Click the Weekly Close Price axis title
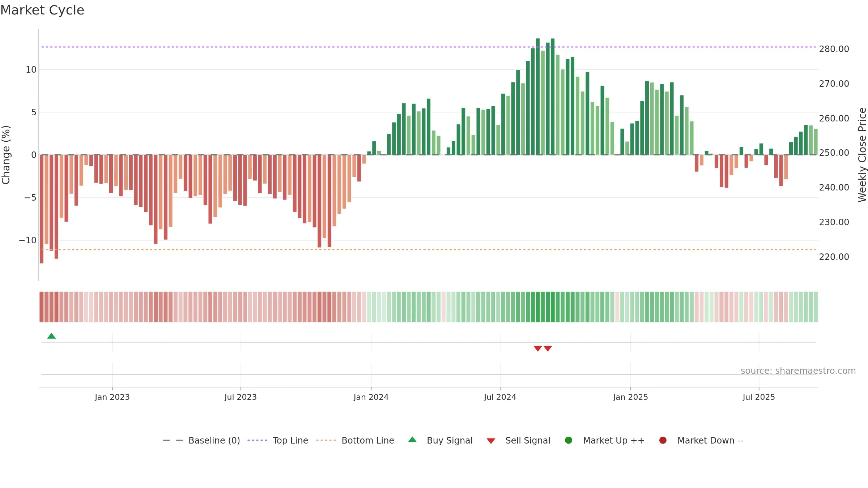868x488 pixels. 862,155
